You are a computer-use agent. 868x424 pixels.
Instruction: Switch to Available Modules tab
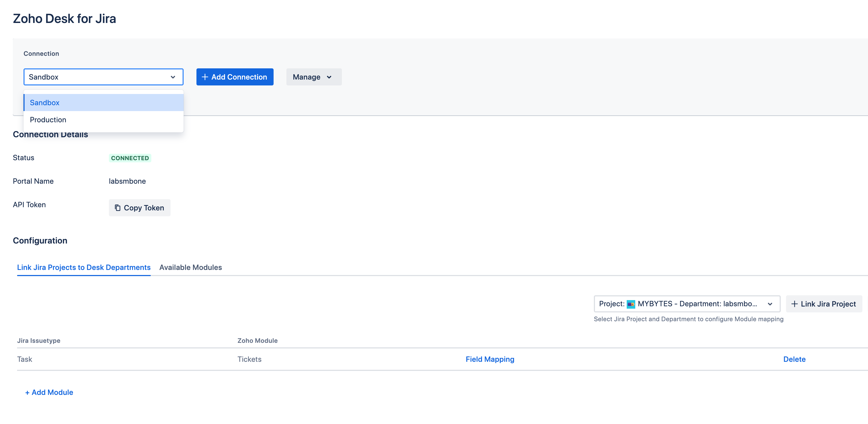[190, 267]
